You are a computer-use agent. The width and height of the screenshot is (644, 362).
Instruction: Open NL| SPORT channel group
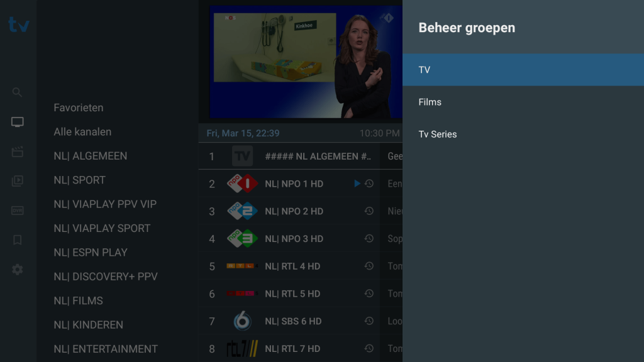(x=80, y=180)
